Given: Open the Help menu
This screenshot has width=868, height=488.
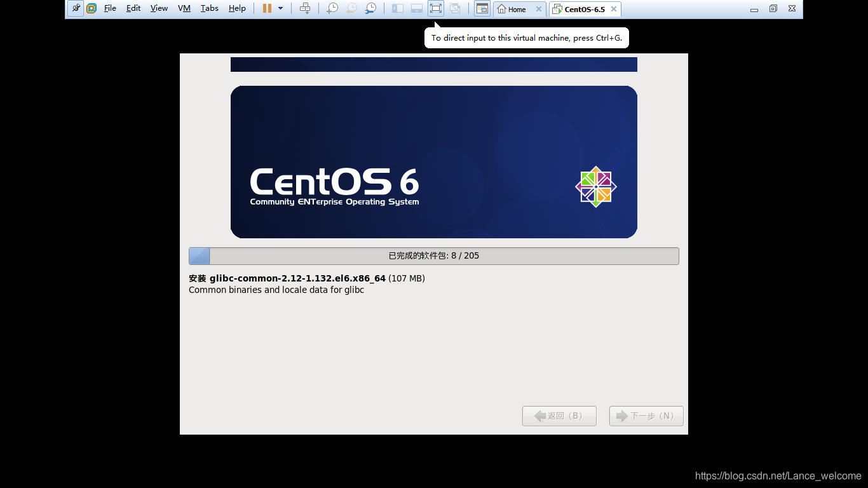Looking at the screenshot, I should point(237,9).
